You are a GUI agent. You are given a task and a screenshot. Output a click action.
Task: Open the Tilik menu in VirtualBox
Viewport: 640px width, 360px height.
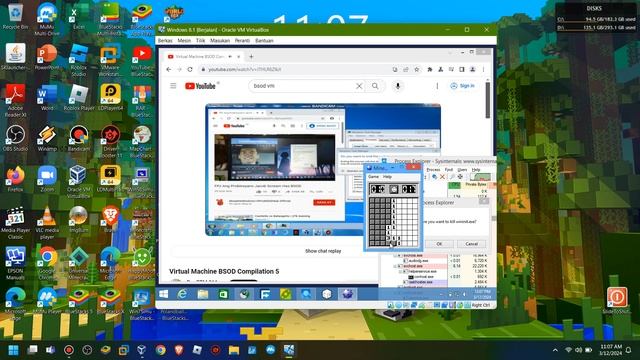click(200, 40)
